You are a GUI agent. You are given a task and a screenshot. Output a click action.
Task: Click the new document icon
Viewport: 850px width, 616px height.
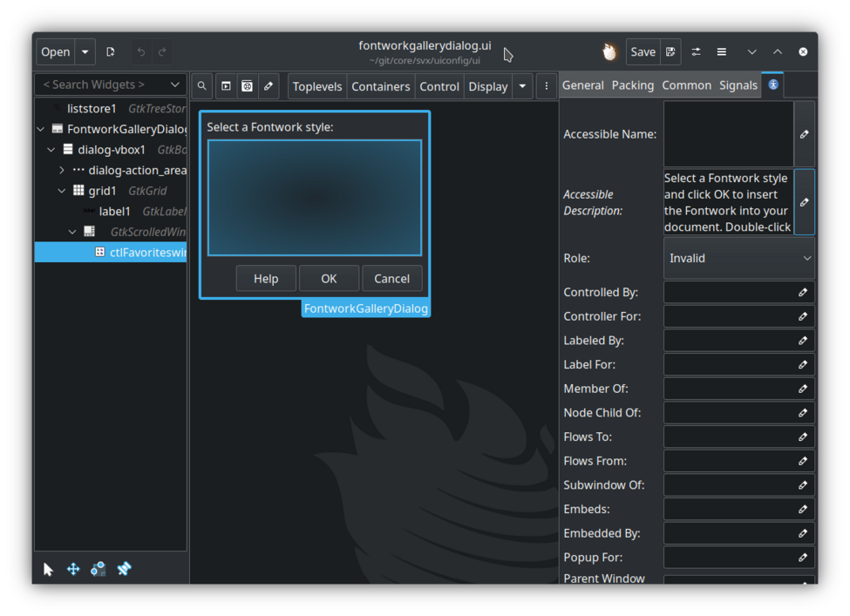(111, 52)
